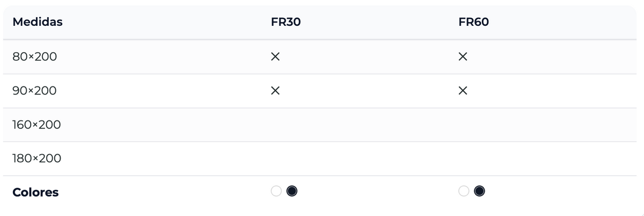Click the Medidas column header
This screenshot has height=216, width=644.
click(38, 23)
